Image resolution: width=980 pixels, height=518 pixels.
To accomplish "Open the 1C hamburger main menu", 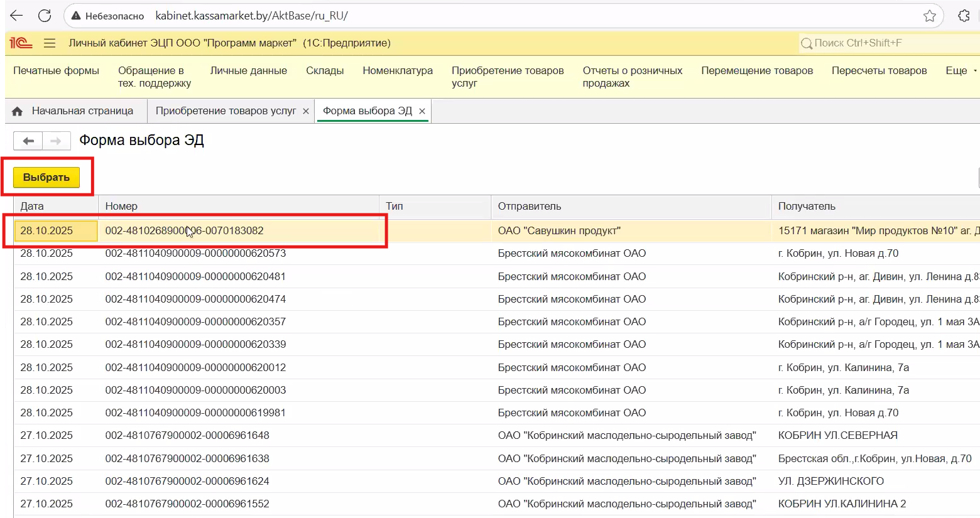I will (50, 43).
